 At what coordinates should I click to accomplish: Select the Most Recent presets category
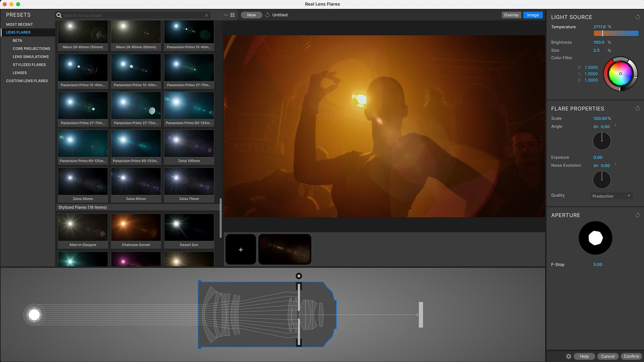pos(19,24)
